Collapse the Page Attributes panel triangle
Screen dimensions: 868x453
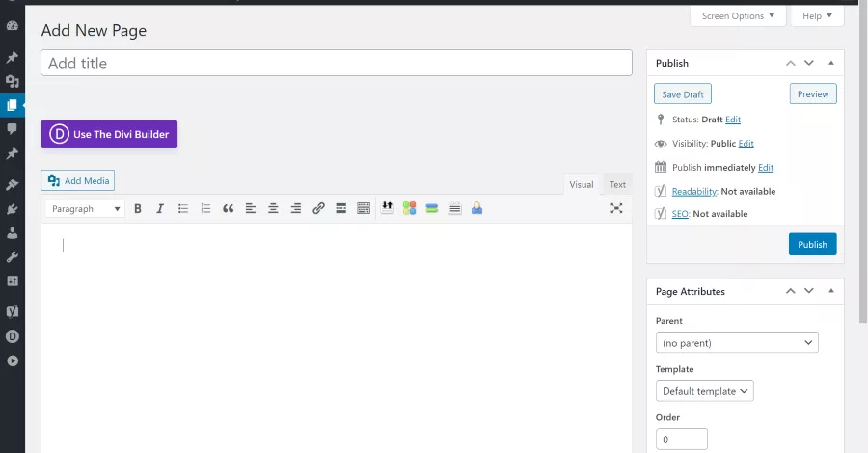(831, 291)
